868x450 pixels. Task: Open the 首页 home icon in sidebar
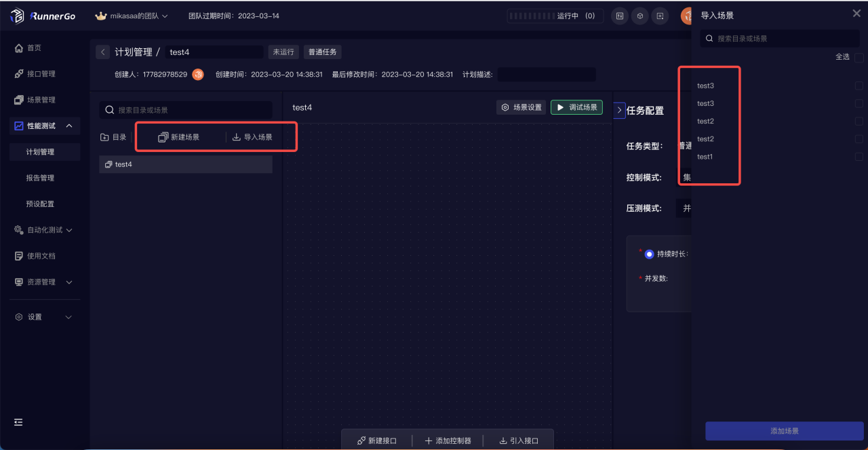[x=19, y=48]
